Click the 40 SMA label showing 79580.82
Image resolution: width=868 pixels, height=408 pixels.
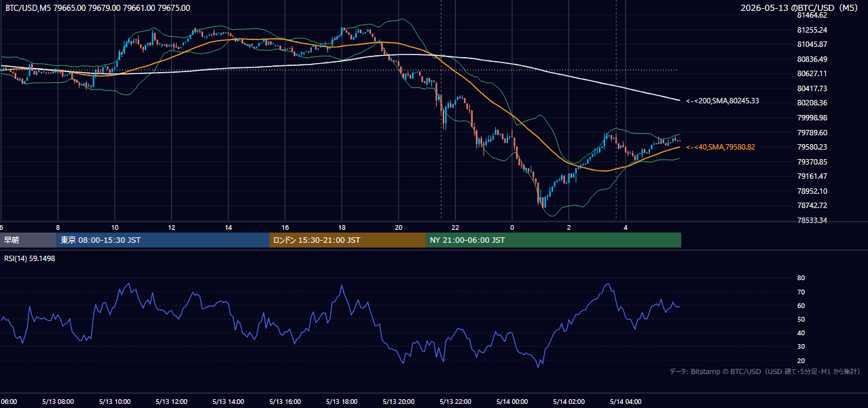click(x=721, y=147)
